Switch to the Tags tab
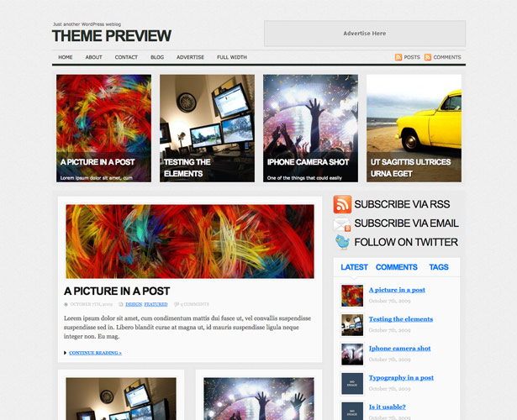Screen dimensions: 517x420 coord(439,267)
